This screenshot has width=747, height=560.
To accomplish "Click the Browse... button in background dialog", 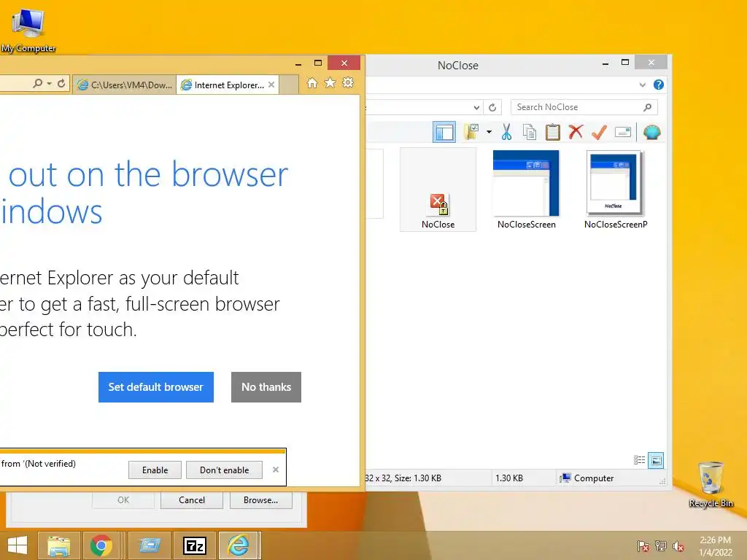I will coord(260,500).
